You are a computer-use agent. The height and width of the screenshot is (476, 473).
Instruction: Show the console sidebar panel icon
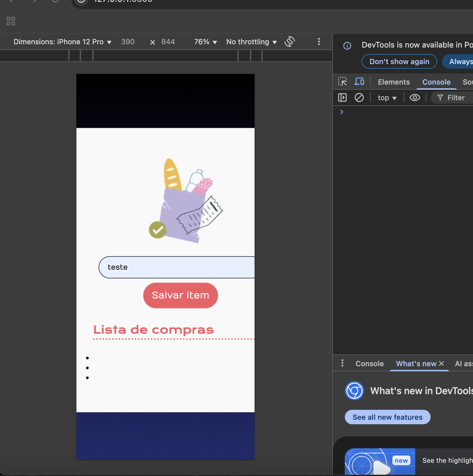click(342, 97)
